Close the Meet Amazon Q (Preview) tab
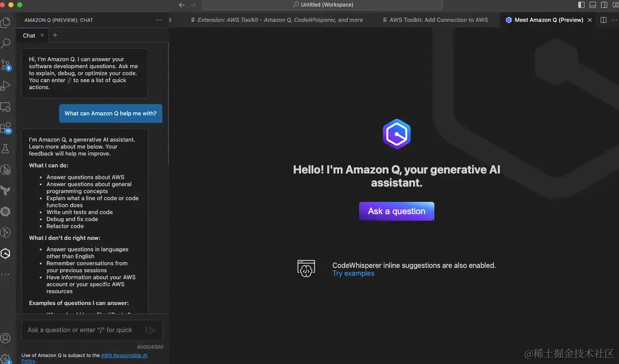The height and width of the screenshot is (364, 619). point(590,20)
